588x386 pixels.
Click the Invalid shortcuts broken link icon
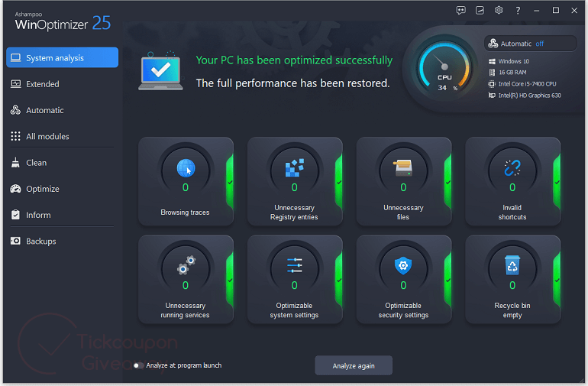(x=512, y=168)
